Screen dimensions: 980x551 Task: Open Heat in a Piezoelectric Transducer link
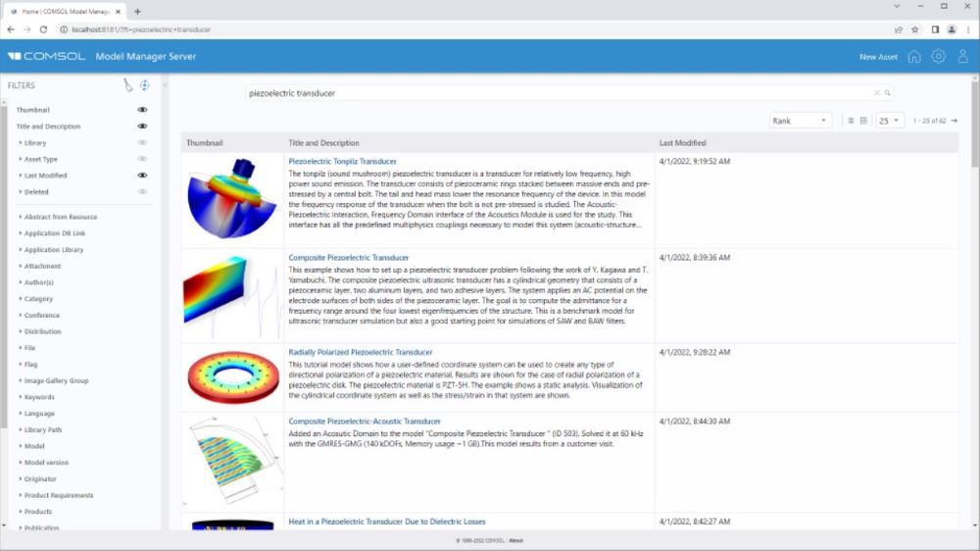(387, 521)
